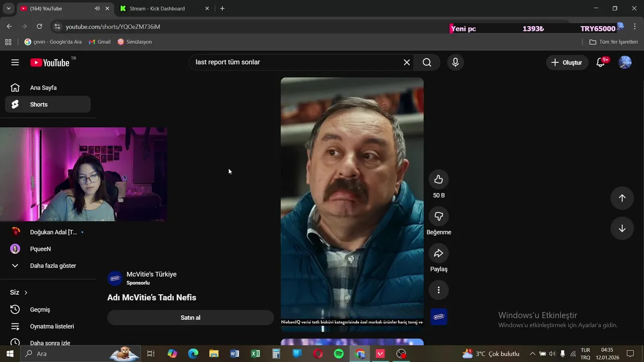Viewport: 644px width, 362px height.
Task: Open Word from the taskbar
Action: click(234, 354)
